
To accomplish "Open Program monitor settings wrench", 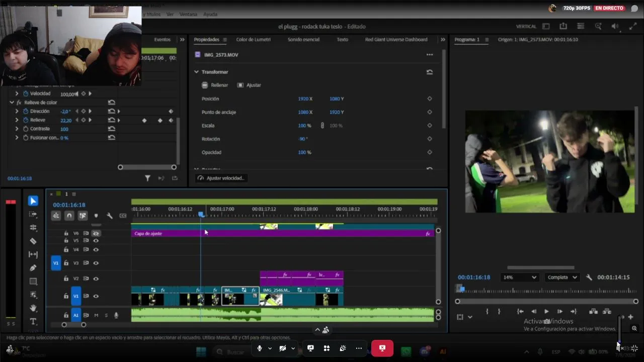I will (589, 278).
